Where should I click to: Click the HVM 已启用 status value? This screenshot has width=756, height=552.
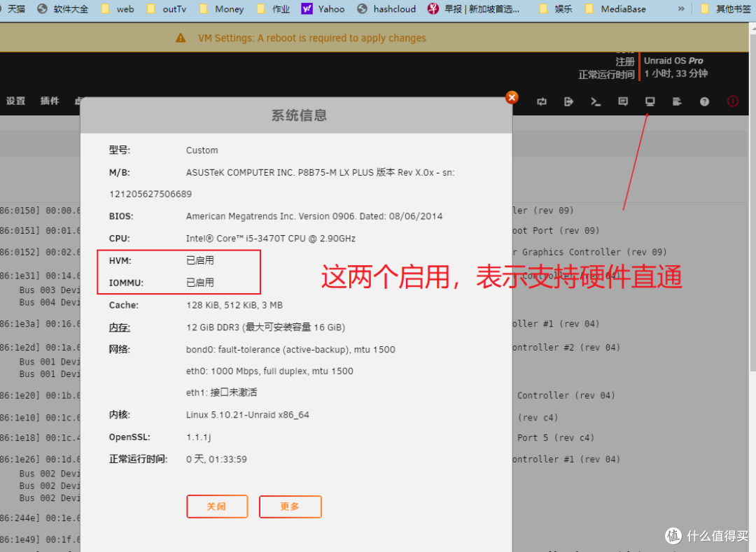point(200,260)
